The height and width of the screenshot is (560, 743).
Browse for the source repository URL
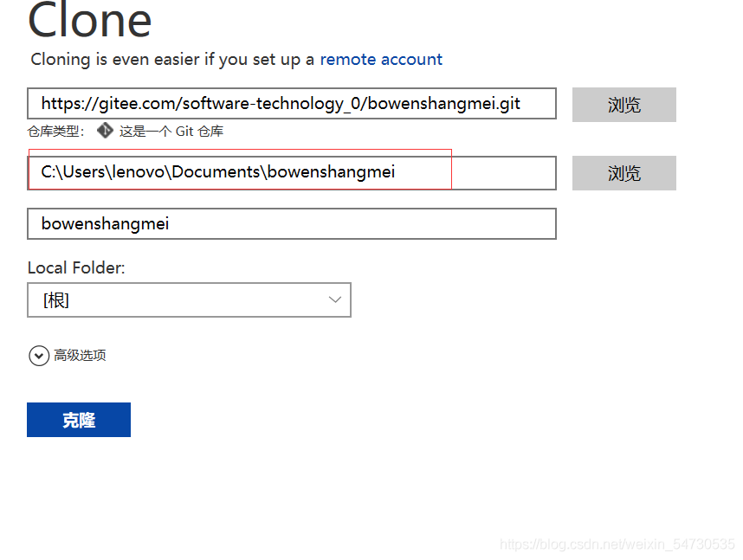(624, 105)
